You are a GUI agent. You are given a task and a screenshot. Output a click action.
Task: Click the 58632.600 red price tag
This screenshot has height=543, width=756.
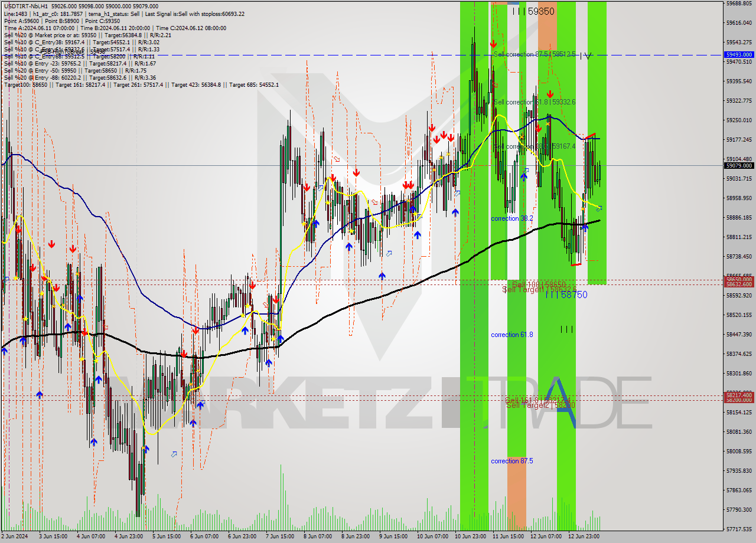[739, 284]
